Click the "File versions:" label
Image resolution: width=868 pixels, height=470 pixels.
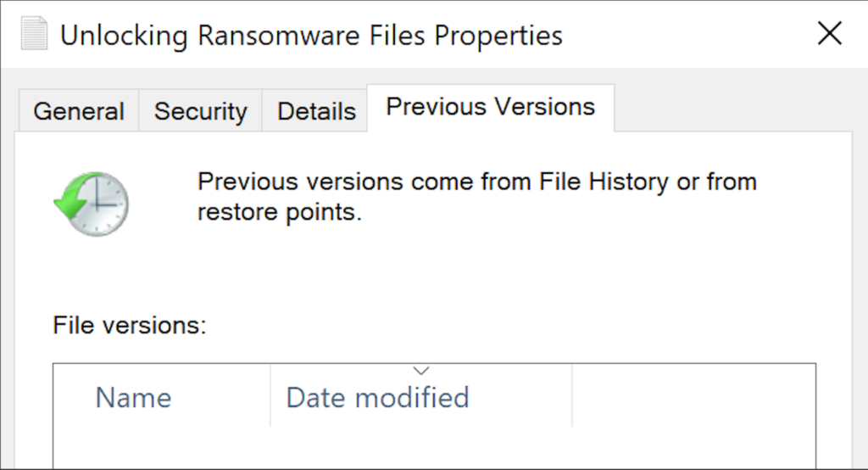click(x=130, y=325)
